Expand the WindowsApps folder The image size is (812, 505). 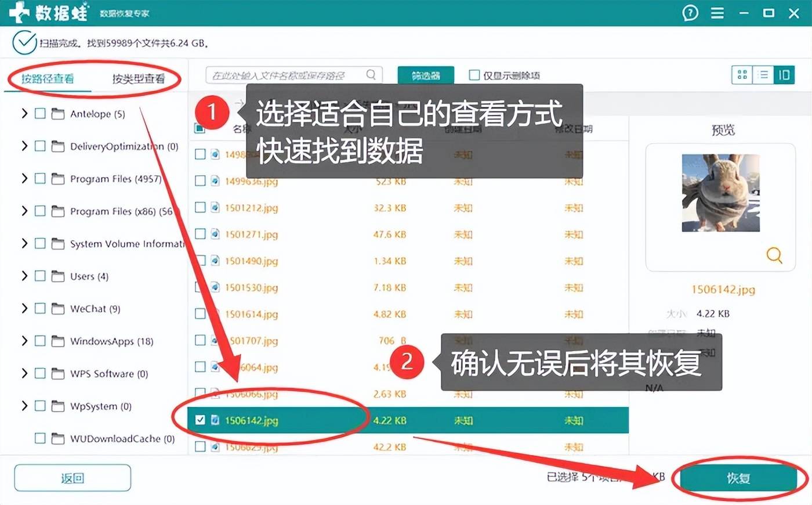tap(24, 341)
